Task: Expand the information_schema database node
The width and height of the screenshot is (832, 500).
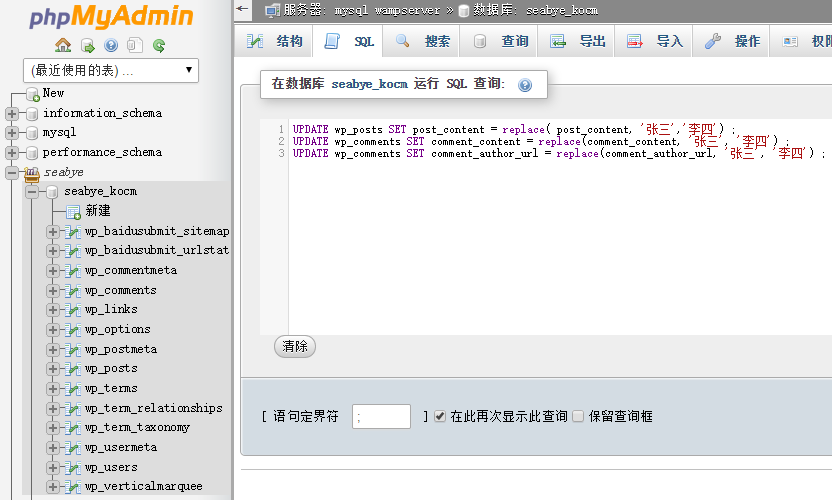Action: click(x=12, y=113)
